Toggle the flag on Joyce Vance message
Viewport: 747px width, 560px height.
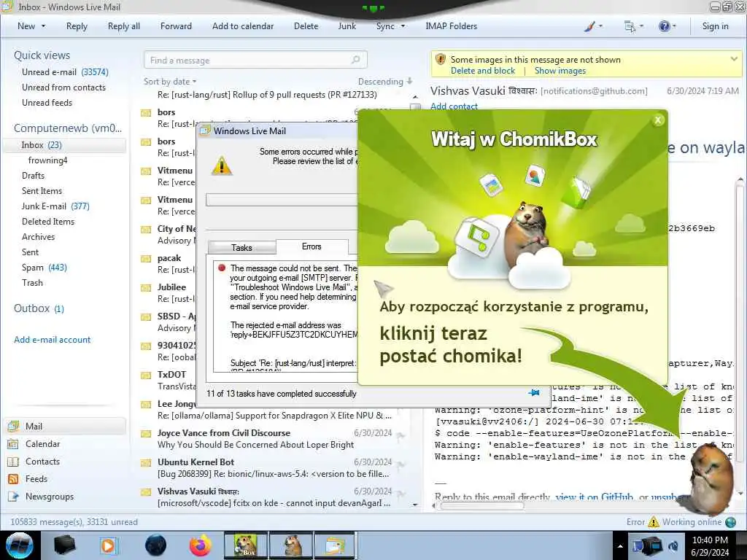click(400, 435)
